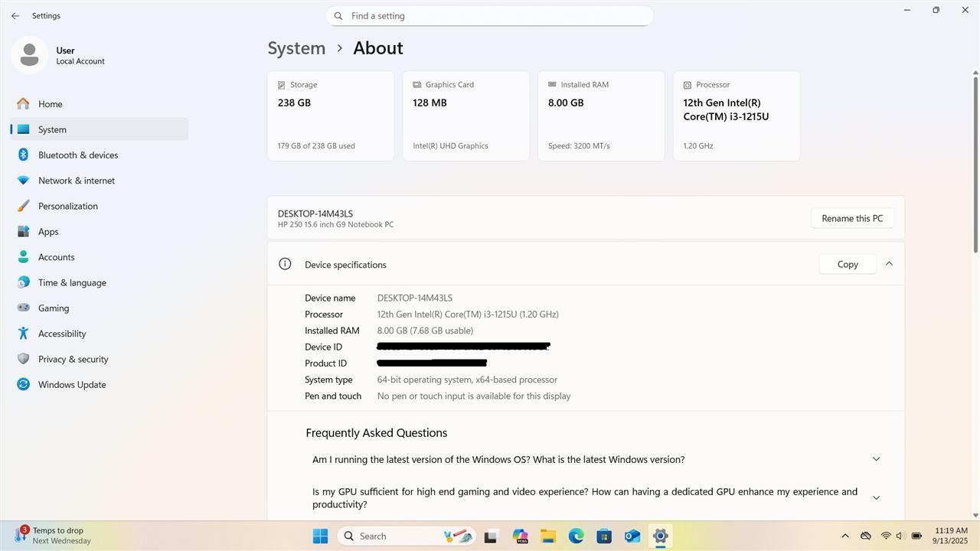980x551 pixels.
Task: Open the Storage info card
Action: [x=331, y=116]
